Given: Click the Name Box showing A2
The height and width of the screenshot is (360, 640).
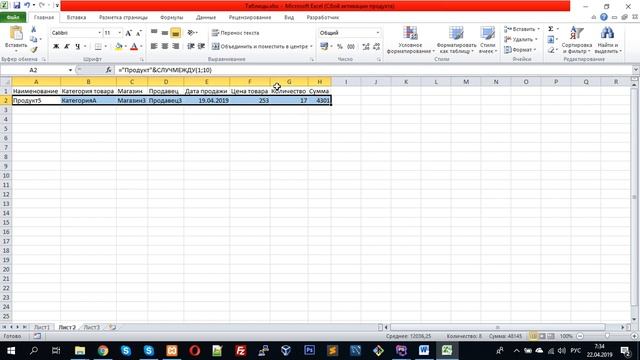Looking at the screenshot, I should (33, 70).
